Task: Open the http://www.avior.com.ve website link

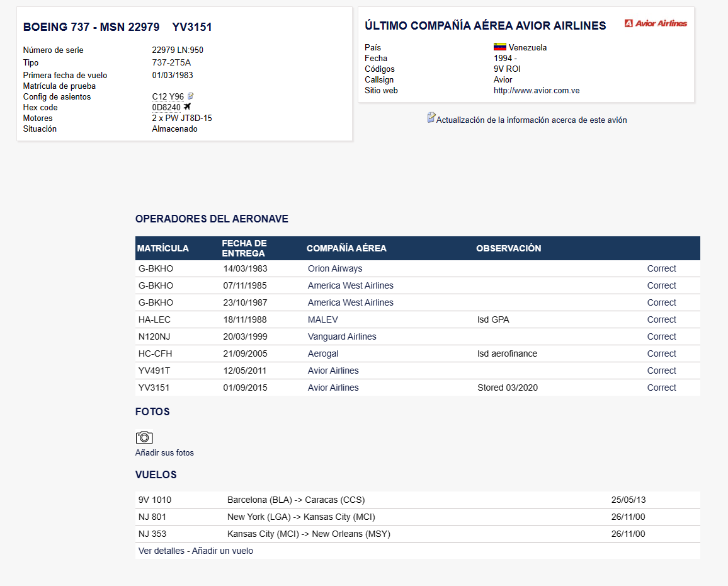Action: (537, 91)
